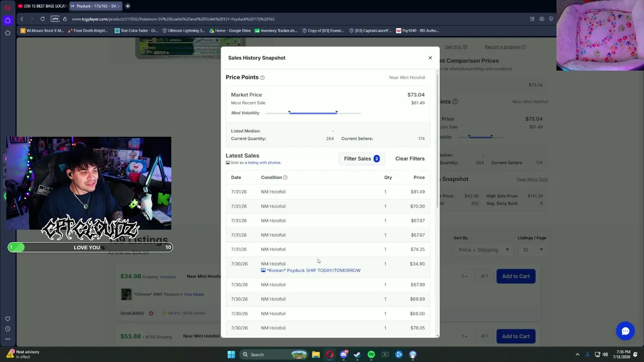This screenshot has width=644, height=362.
Task: Expand quantity dropdown for the $34.98 listing
Action: coord(465,276)
